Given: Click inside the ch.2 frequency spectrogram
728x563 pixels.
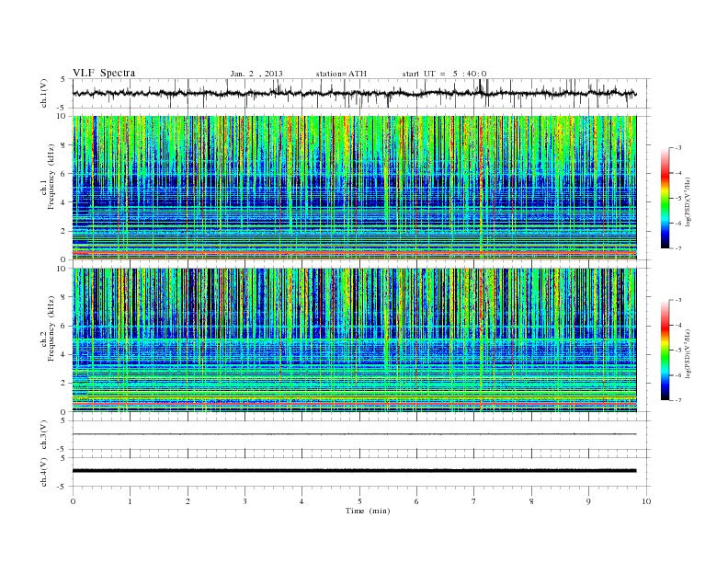Looking at the screenshot, I should point(355,340).
